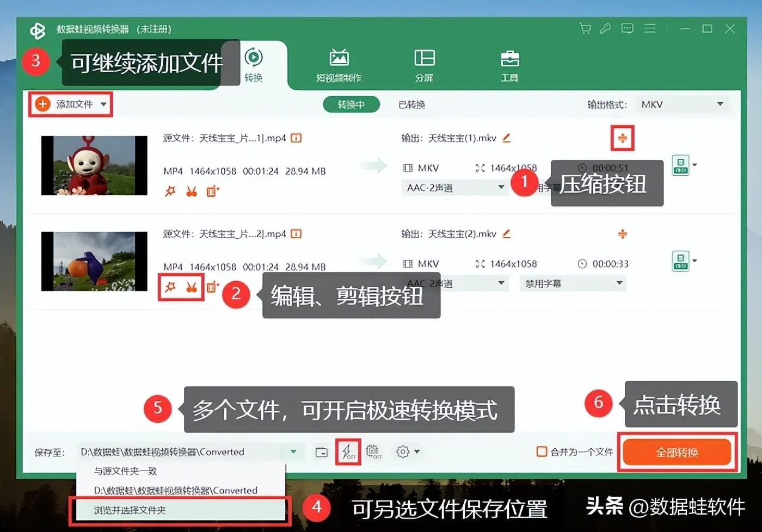The image size is (762, 532).
Task: Select the 已转换 tab
Action: coord(411,104)
